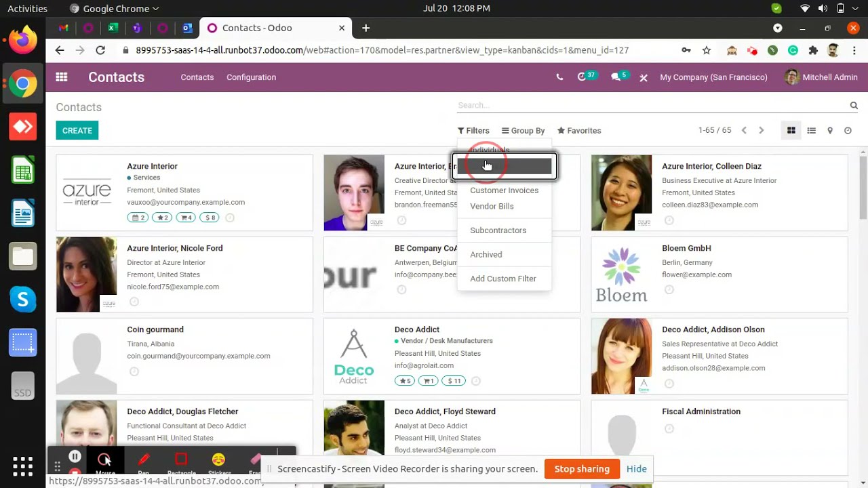The height and width of the screenshot is (488, 868).
Task: Click the page vertical scrollbar
Action: tap(863, 186)
